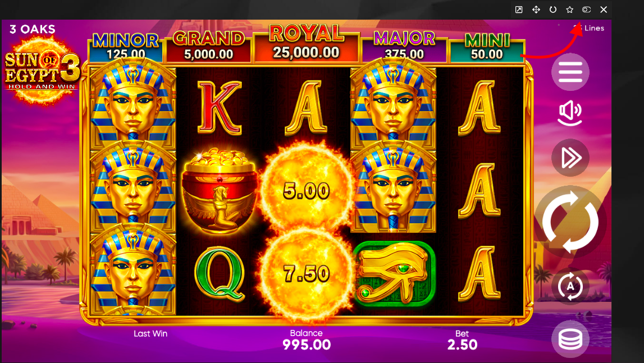The image size is (644, 363).
Task: Start autoplay with the A circular icon
Action: pyautogui.click(x=570, y=286)
